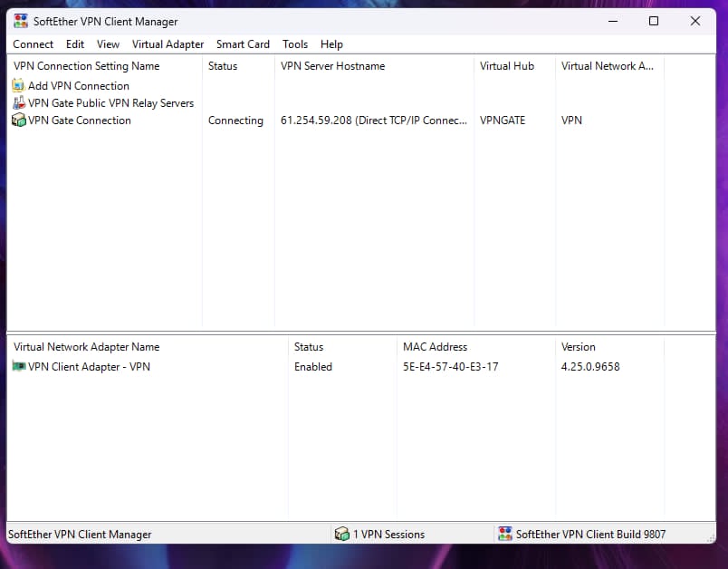Click SoftEther VPN Client Manager status bar text
Viewport: 728px width, 569px height.
(80, 535)
